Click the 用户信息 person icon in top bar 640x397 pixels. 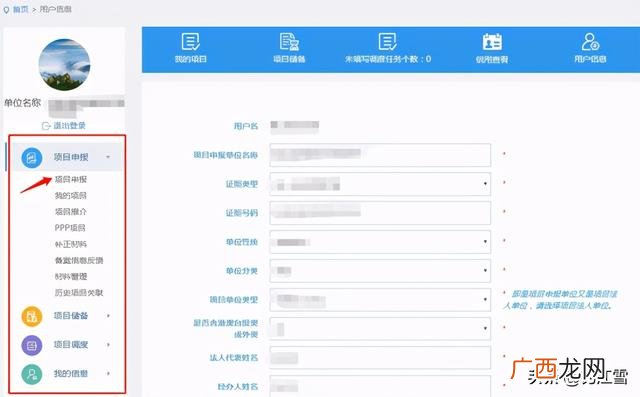tap(590, 42)
